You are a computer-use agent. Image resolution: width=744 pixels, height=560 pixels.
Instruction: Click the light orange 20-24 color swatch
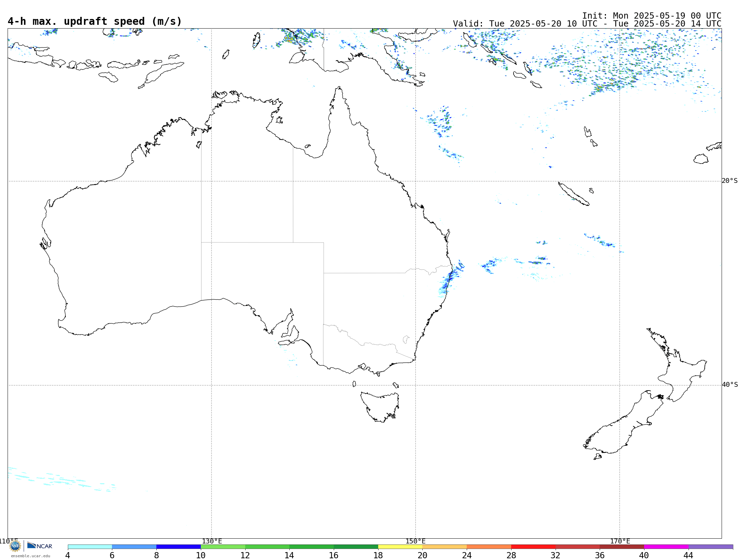(x=445, y=547)
